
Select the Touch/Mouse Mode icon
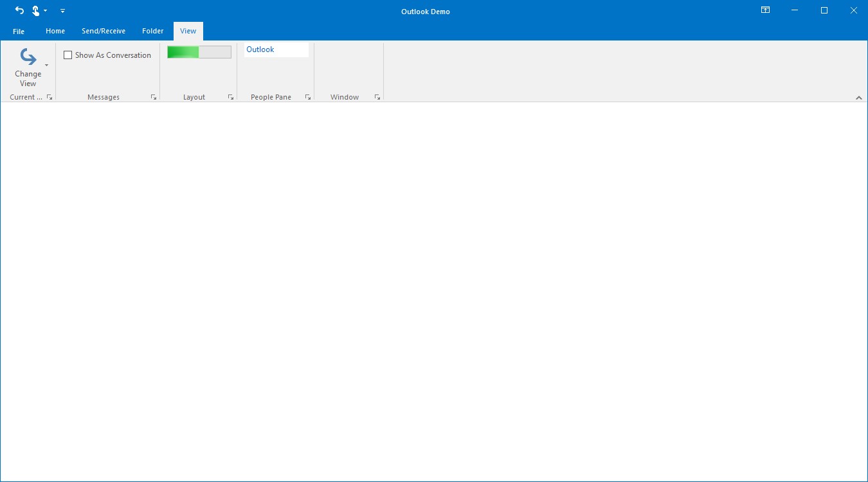pos(36,10)
